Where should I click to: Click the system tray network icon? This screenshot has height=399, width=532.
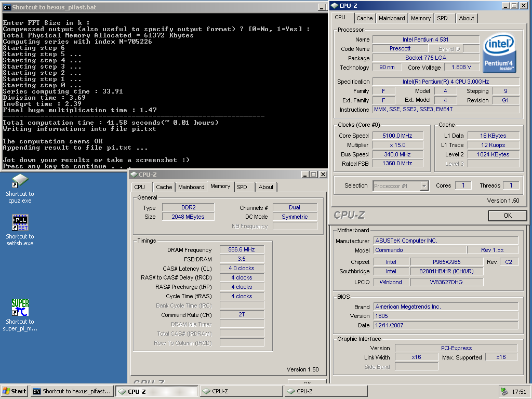(504, 392)
